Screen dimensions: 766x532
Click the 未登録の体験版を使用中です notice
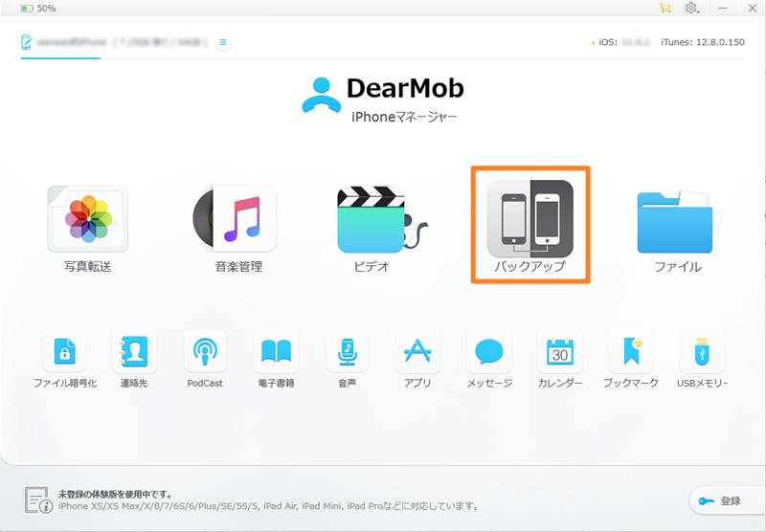point(115,494)
